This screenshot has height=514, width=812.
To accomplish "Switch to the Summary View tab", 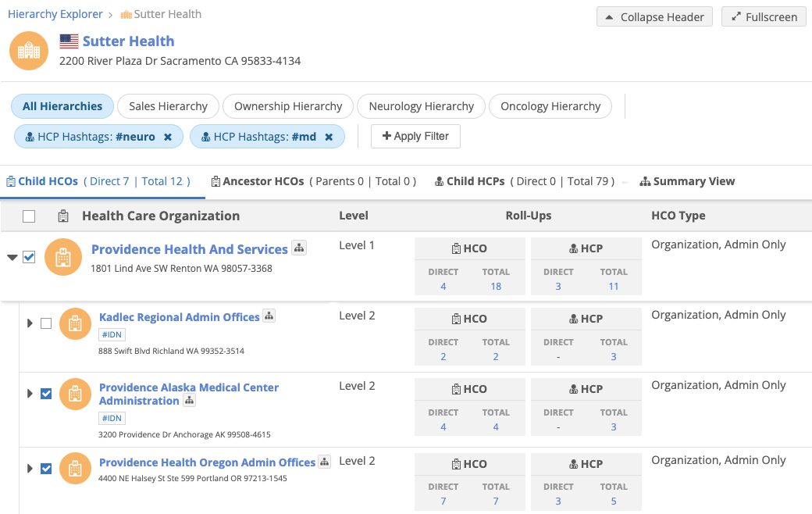I will pyautogui.click(x=687, y=181).
